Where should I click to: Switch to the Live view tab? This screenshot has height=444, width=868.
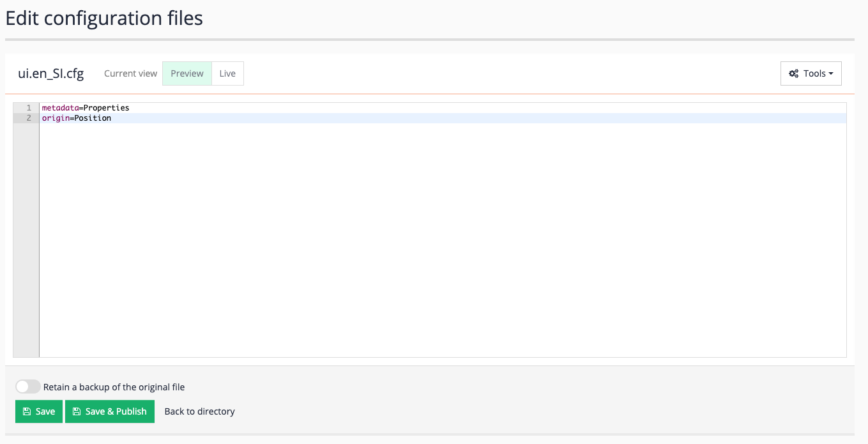(227, 73)
